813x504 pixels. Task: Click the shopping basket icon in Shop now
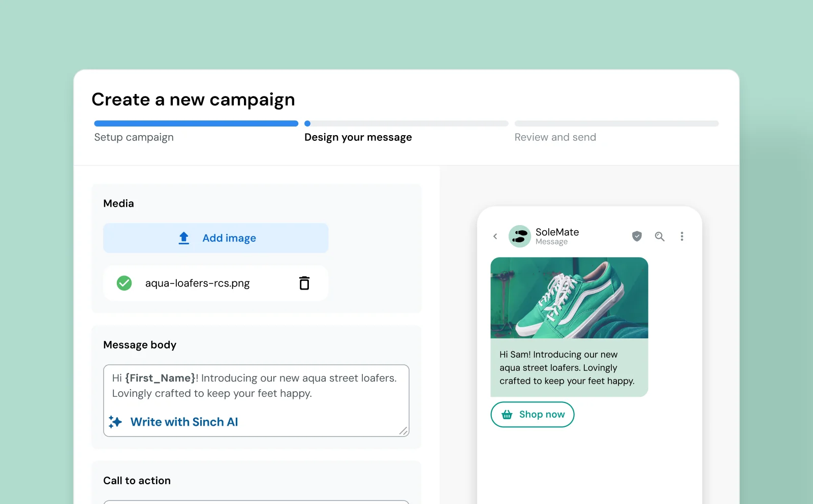click(507, 415)
